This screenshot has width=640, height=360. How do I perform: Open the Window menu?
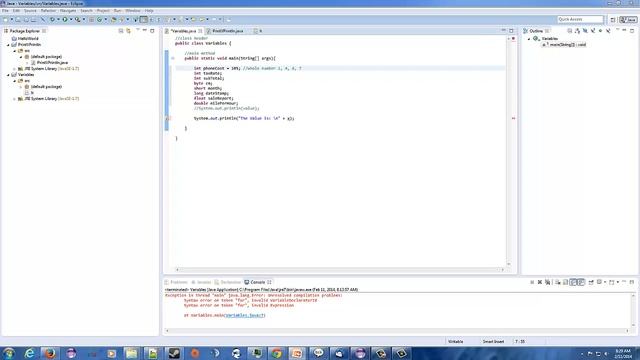pyautogui.click(x=133, y=11)
